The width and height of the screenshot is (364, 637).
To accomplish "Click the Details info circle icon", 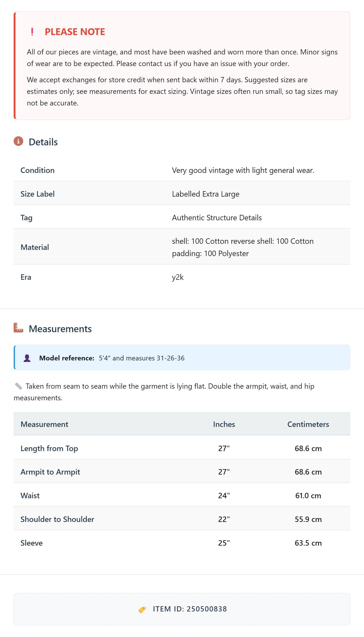I will point(18,141).
